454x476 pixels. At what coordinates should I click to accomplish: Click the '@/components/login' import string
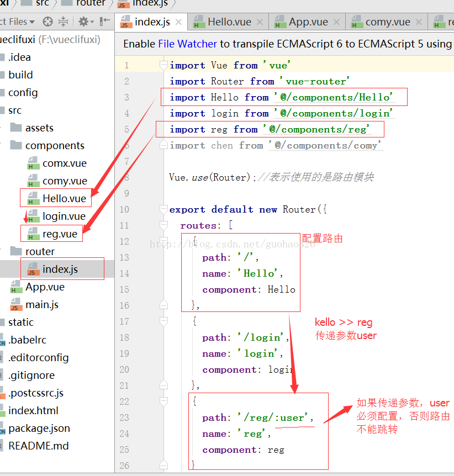(x=333, y=114)
